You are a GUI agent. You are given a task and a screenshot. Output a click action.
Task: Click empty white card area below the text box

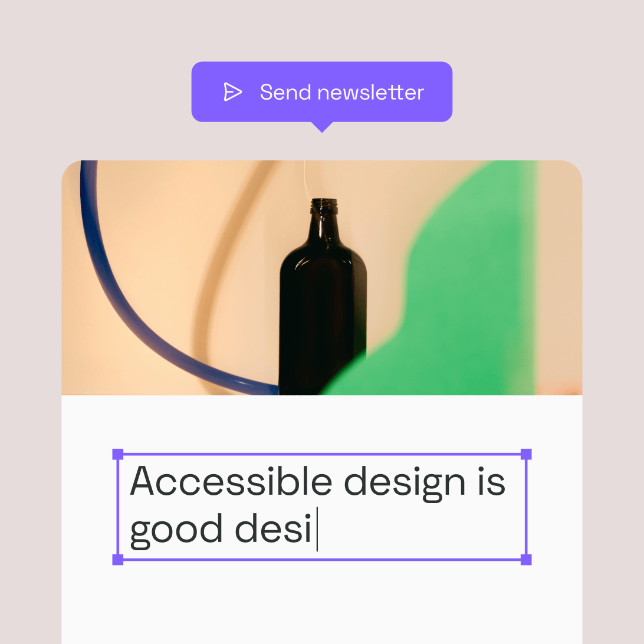[322, 604]
